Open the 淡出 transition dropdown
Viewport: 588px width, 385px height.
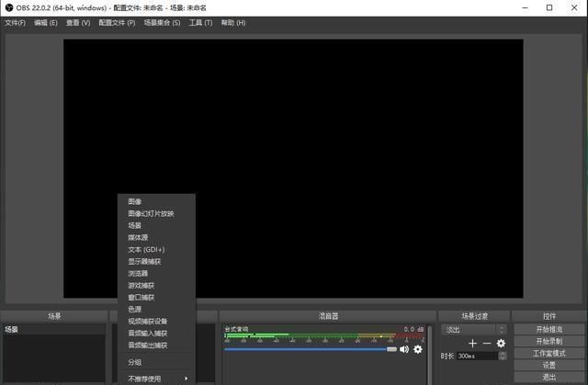(474, 330)
